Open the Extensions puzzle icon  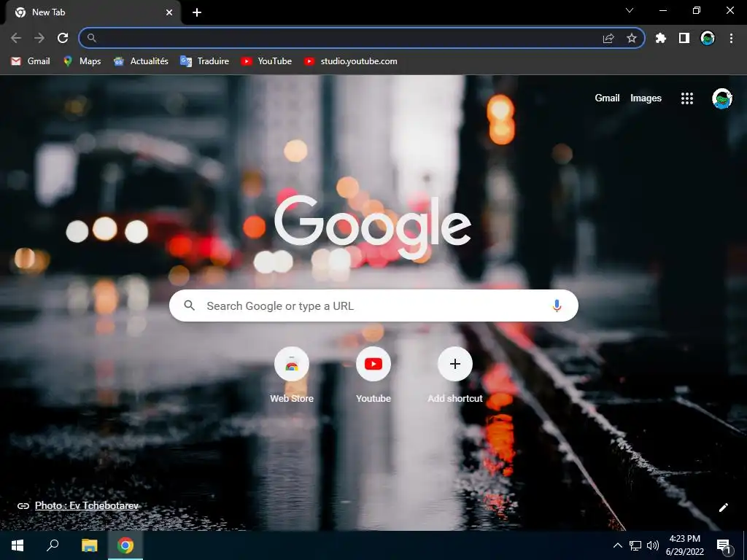tap(661, 38)
